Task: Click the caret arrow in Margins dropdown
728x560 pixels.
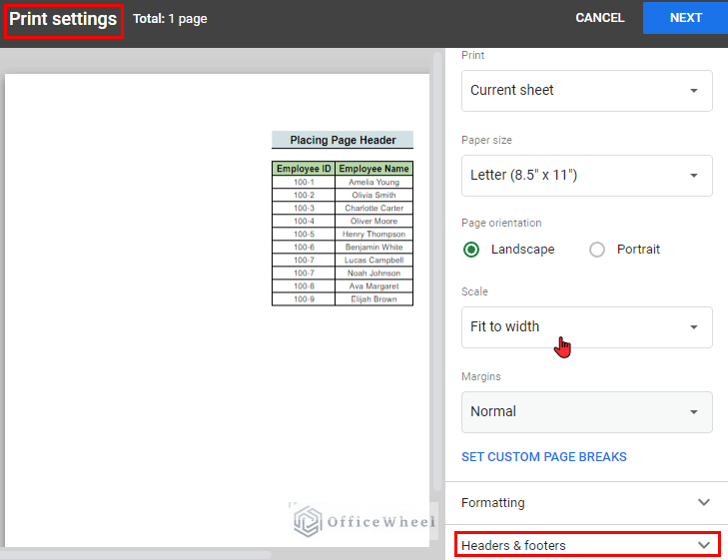Action: click(x=694, y=412)
